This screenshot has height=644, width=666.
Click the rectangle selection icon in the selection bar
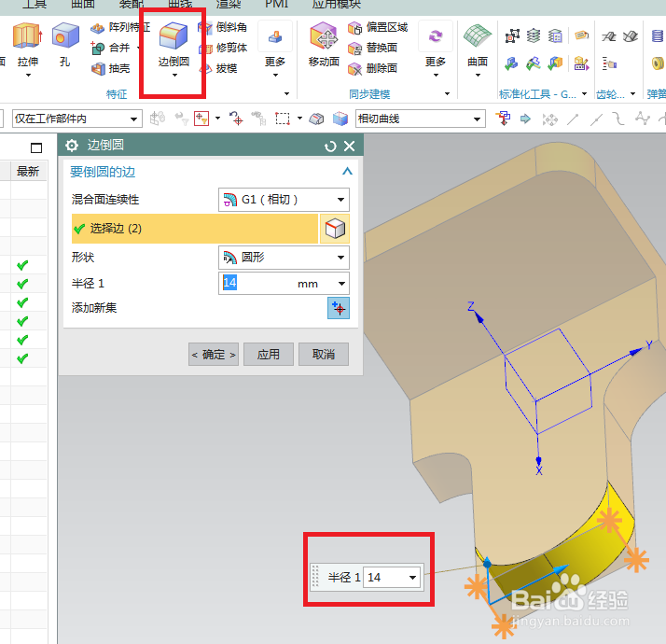pyautogui.click(x=282, y=119)
